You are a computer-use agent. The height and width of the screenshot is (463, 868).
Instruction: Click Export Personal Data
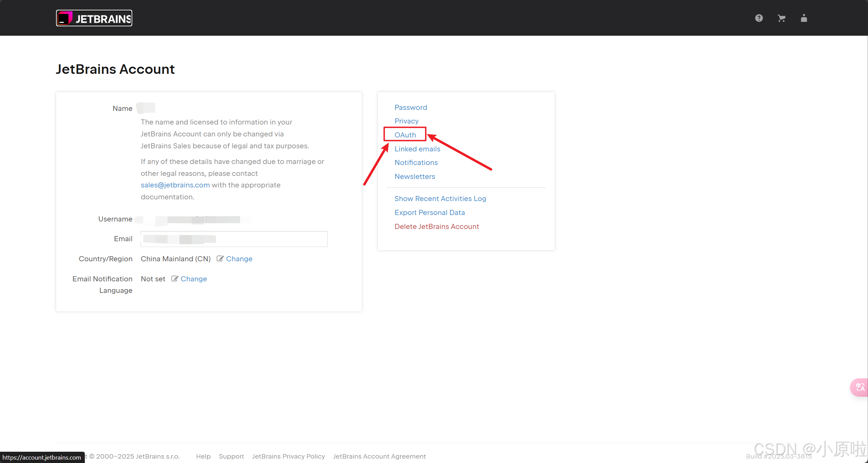pyautogui.click(x=429, y=213)
